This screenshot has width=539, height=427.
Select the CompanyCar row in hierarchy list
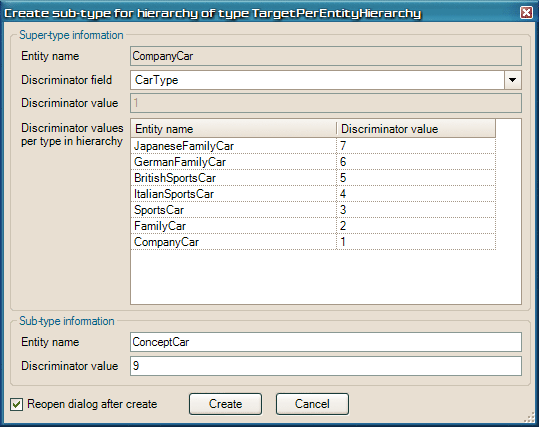[313, 242]
